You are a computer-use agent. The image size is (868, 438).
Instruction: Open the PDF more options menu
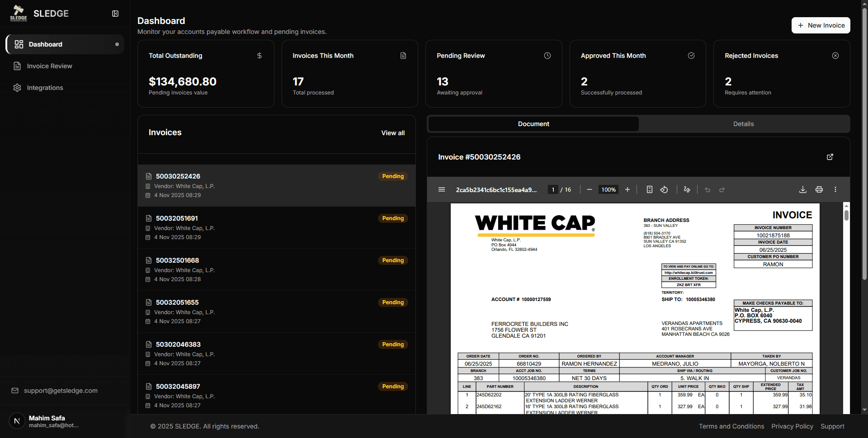click(835, 189)
